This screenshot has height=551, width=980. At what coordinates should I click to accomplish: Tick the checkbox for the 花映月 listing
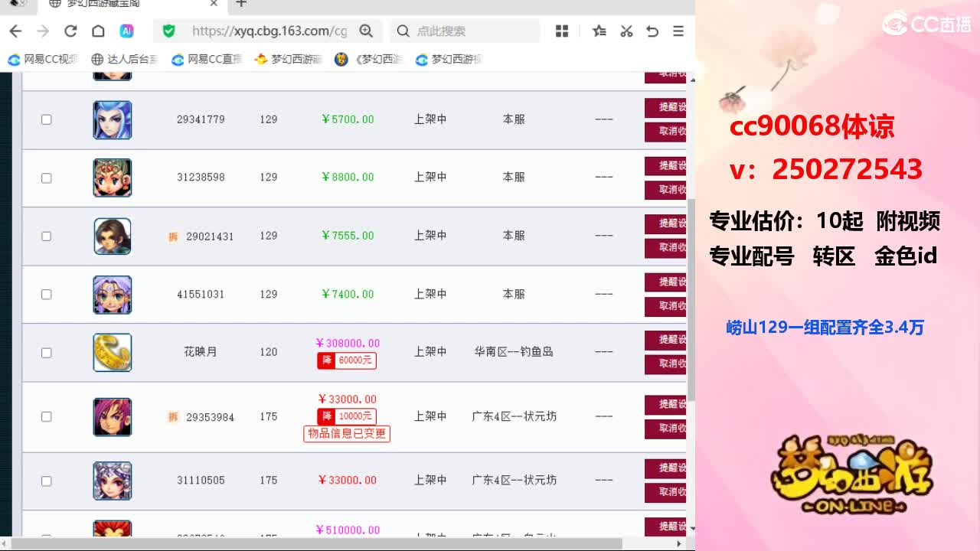tap(46, 353)
